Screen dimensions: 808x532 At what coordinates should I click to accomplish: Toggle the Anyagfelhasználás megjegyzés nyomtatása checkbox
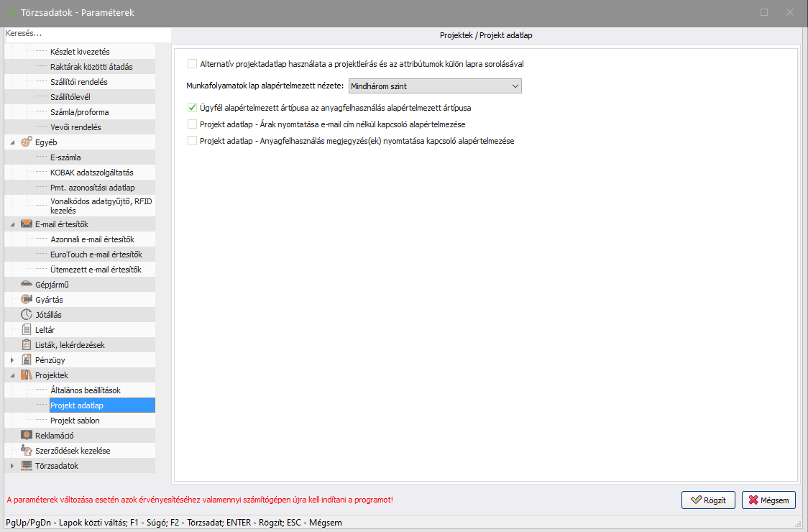192,141
